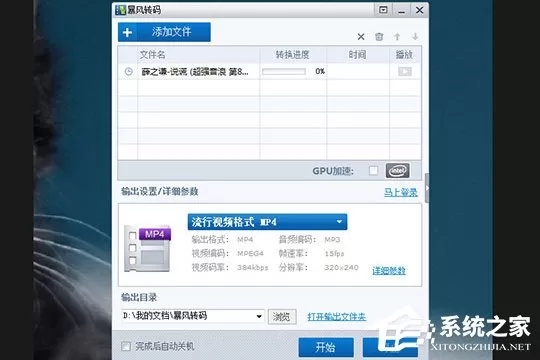Enable the GPU加速 checkbox
540x360 pixels.
[x=373, y=171]
